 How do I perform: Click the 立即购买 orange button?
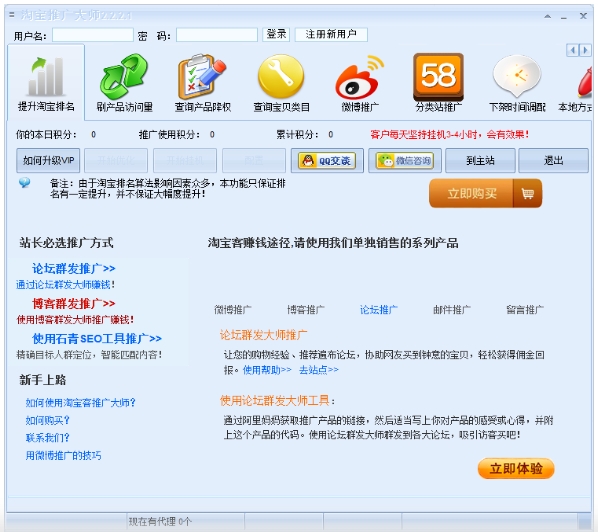485,193
